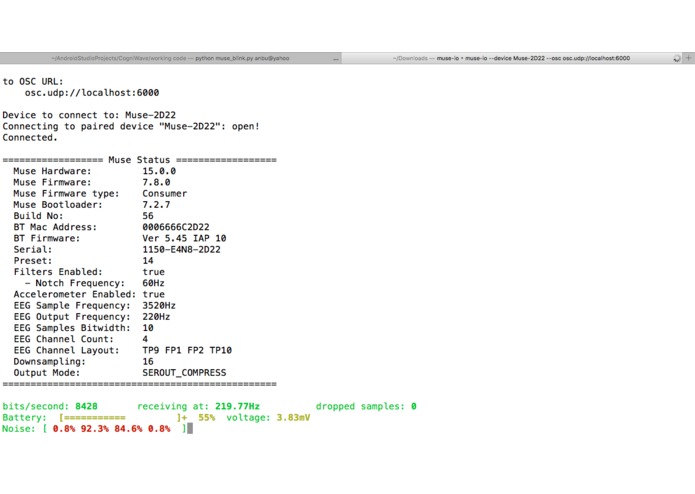Viewport: 695px width, 494px height.
Task: Click Notch Frequency value 60Hz
Action: point(153,283)
